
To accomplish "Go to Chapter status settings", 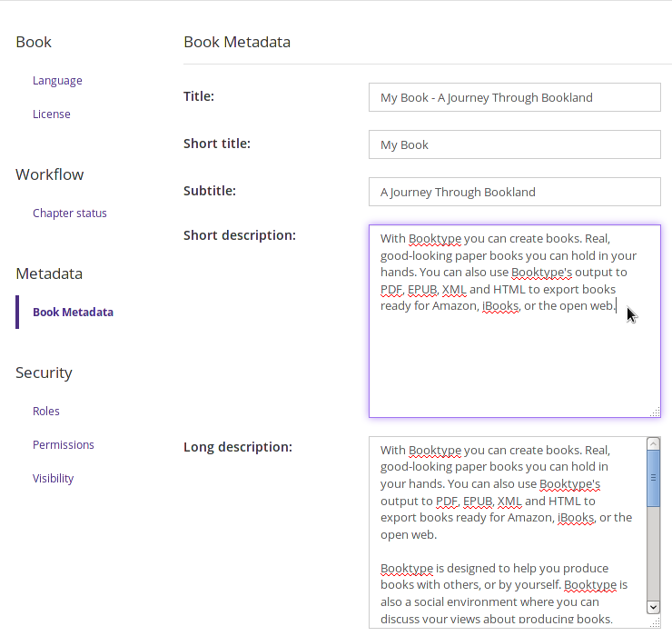I will click(69, 214).
